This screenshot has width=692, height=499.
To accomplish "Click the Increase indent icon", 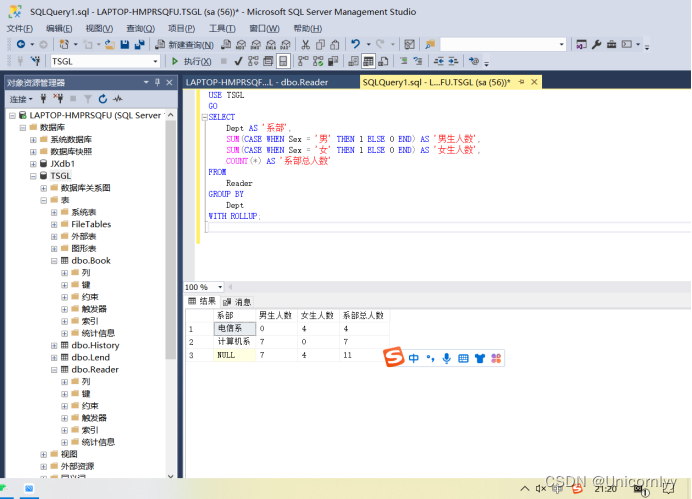I will coord(453,61).
